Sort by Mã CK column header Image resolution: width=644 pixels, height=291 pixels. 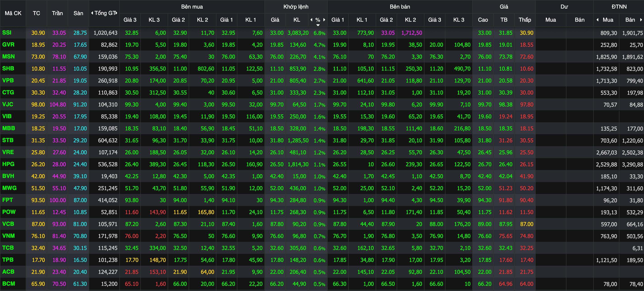[x=13, y=13]
